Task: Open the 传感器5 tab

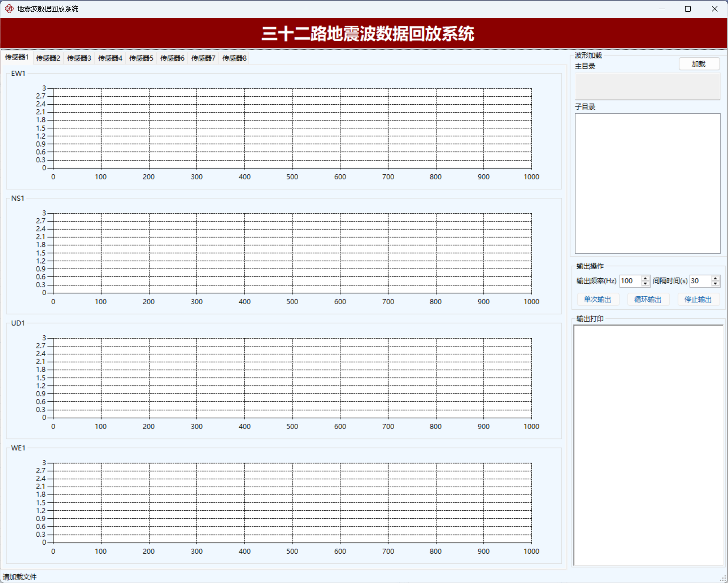Action: [x=141, y=58]
